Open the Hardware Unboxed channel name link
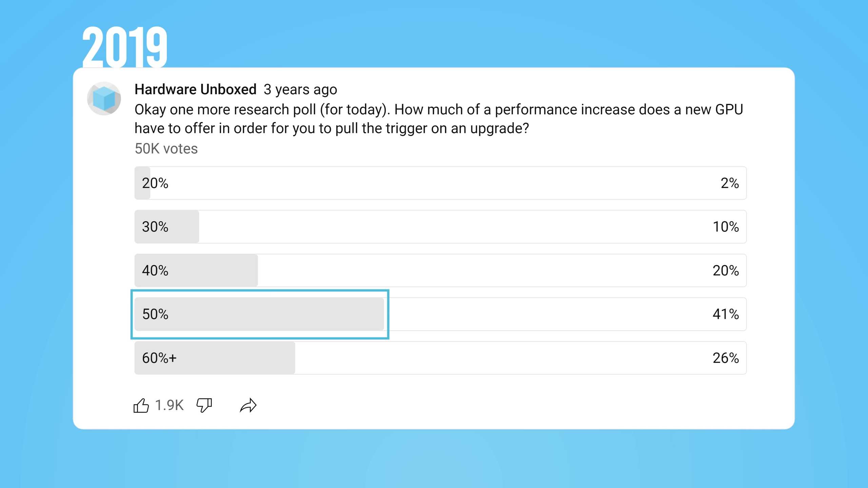 [195, 89]
